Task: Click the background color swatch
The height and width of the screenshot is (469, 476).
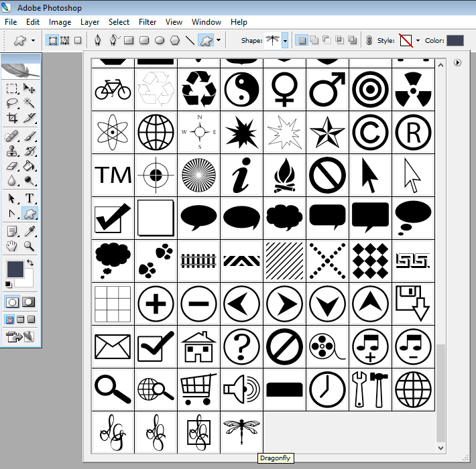Action: [28, 281]
